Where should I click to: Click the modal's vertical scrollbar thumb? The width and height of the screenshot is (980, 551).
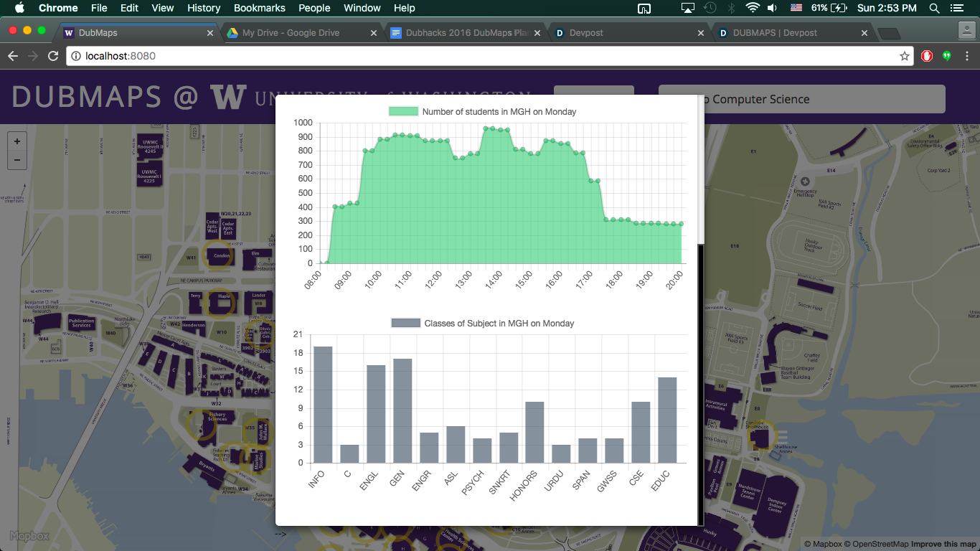(701, 384)
